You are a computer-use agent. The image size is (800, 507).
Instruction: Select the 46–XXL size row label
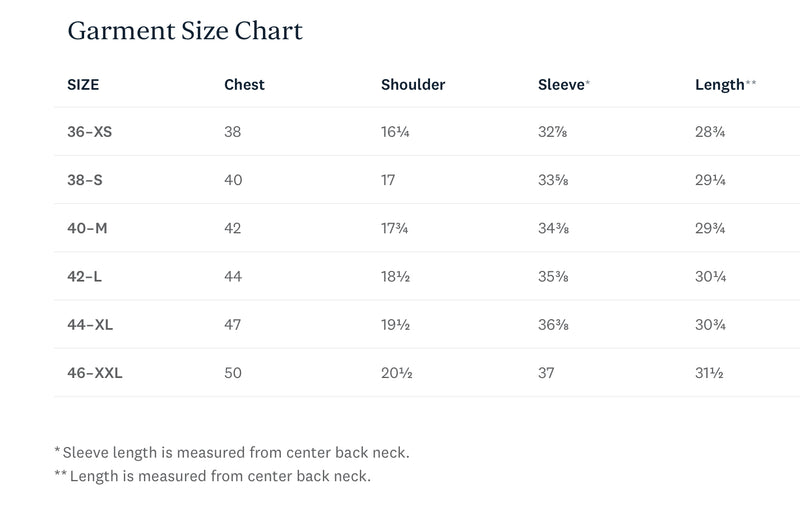click(x=95, y=373)
